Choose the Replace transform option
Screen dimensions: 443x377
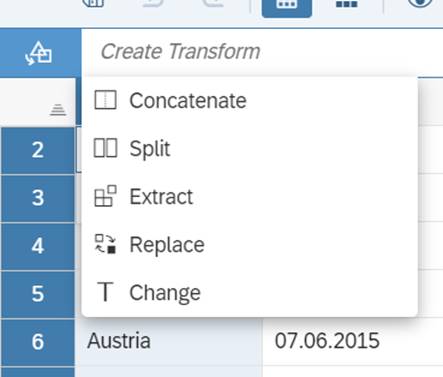(249, 244)
